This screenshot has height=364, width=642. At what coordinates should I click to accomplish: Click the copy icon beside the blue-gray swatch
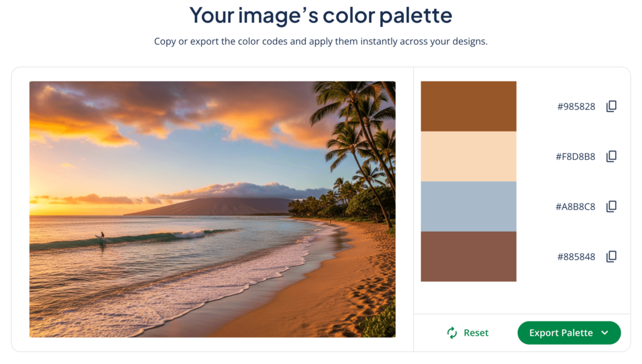[611, 206]
